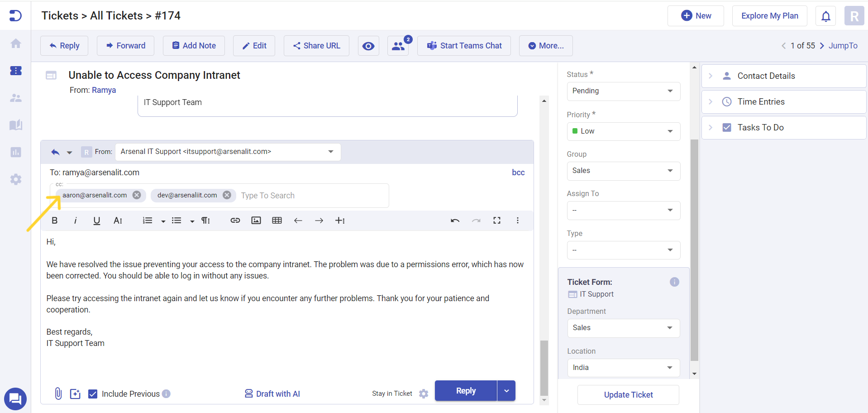Image resolution: width=868 pixels, height=413 pixels.
Task: Uncheck the Include Previous option
Action: pyautogui.click(x=93, y=394)
